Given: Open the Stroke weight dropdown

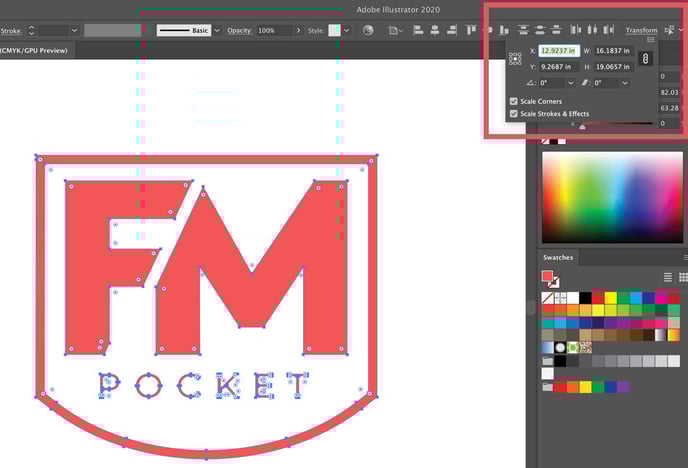Looking at the screenshot, I should [74, 30].
